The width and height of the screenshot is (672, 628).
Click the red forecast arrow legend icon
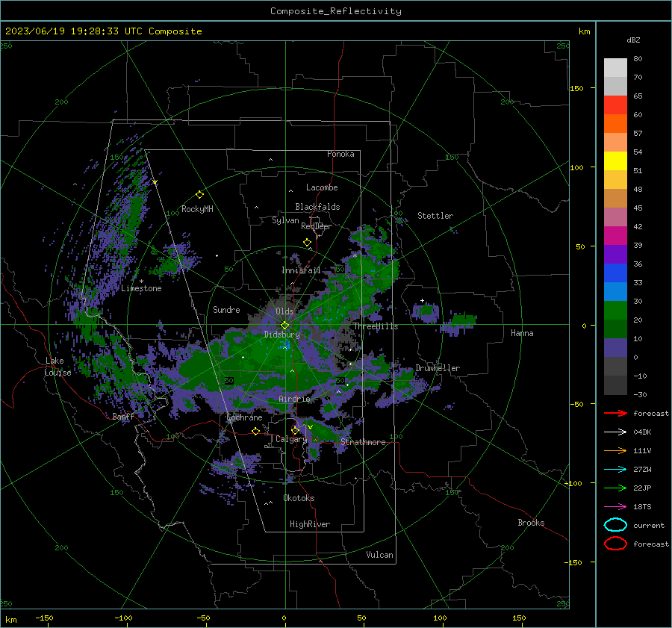point(615,413)
